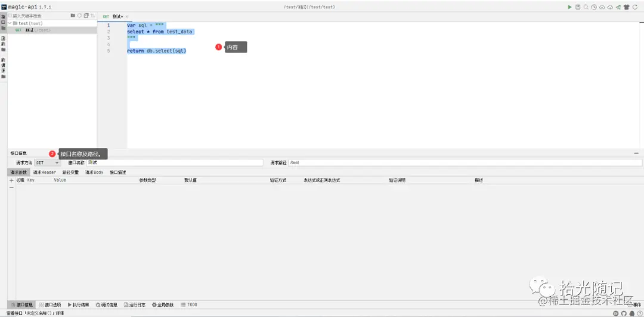The width and height of the screenshot is (644, 317).
Task: Click the 'Value' column header
Action: (x=60, y=180)
